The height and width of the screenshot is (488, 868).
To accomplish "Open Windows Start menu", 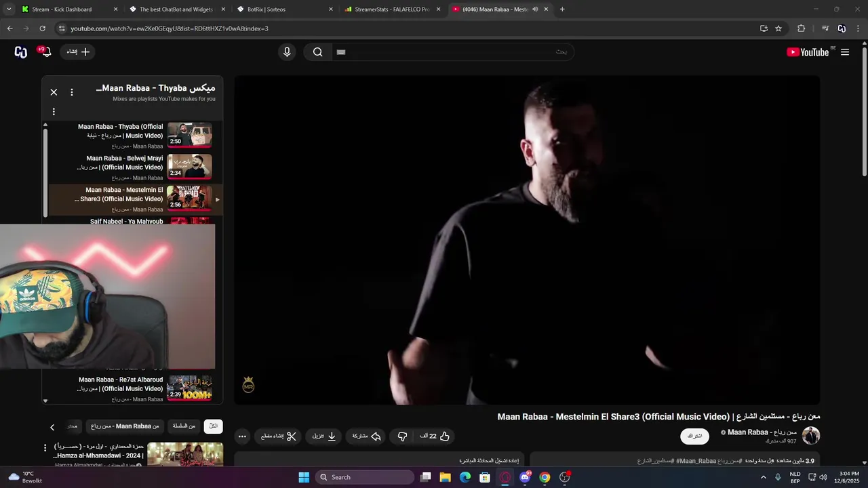I will click(x=304, y=477).
